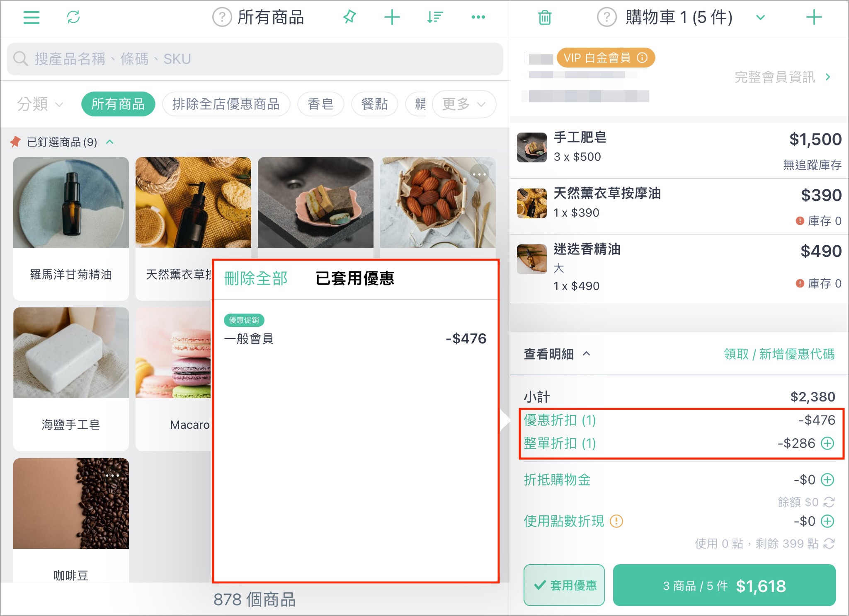Click 領取 / 新增優惠代碼 link
This screenshot has width=849, height=616.
(779, 354)
